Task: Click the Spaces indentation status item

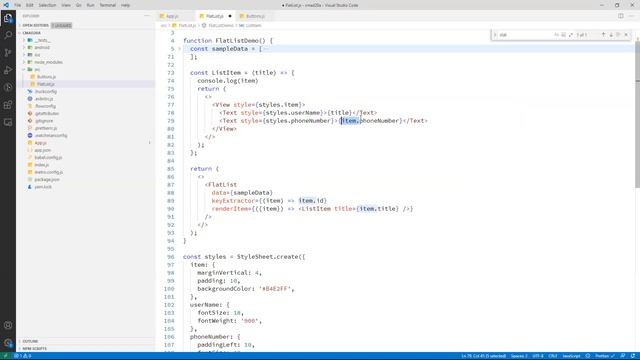Action: point(519,356)
